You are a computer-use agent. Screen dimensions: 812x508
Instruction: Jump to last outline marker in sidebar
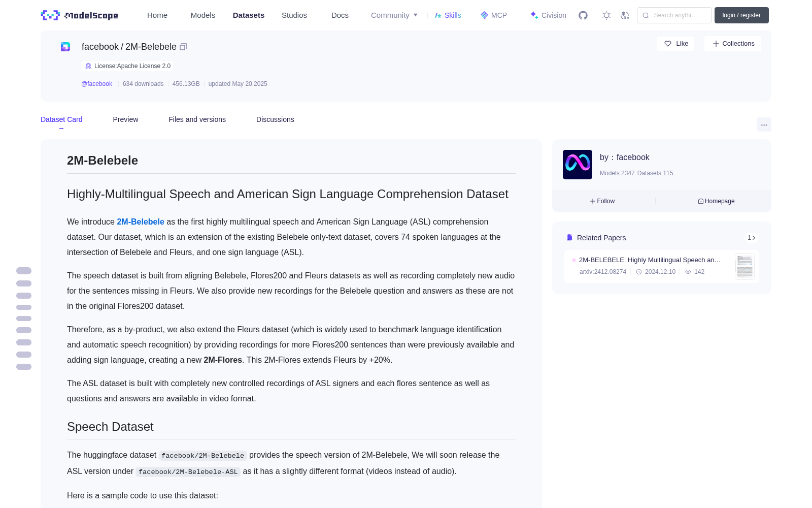pos(24,367)
